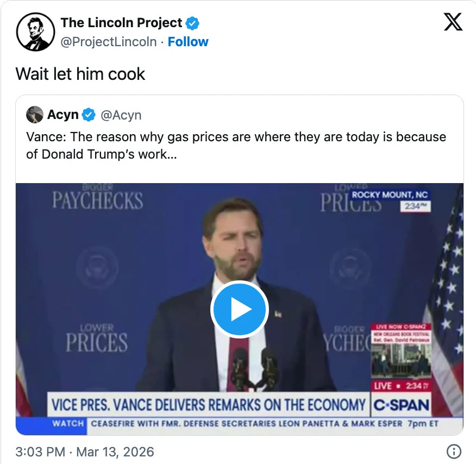Screen dimensions: 476x464
Task: Click the name 'The Lincoln Project'
Action: pyautogui.click(x=122, y=22)
